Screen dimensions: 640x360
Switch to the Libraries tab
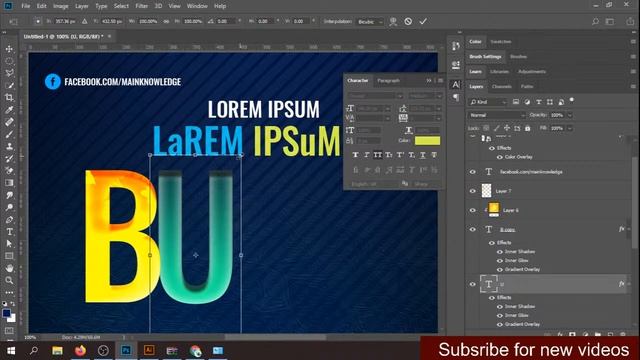tap(500, 71)
